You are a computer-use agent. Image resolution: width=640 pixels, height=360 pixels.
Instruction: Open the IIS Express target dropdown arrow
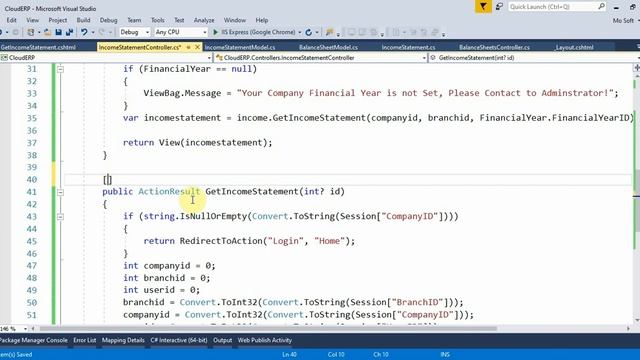[300, 32]
